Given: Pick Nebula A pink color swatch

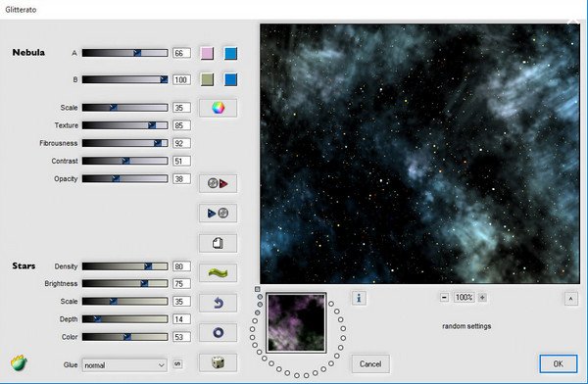Looking at the screenshot, I should 207,53.
